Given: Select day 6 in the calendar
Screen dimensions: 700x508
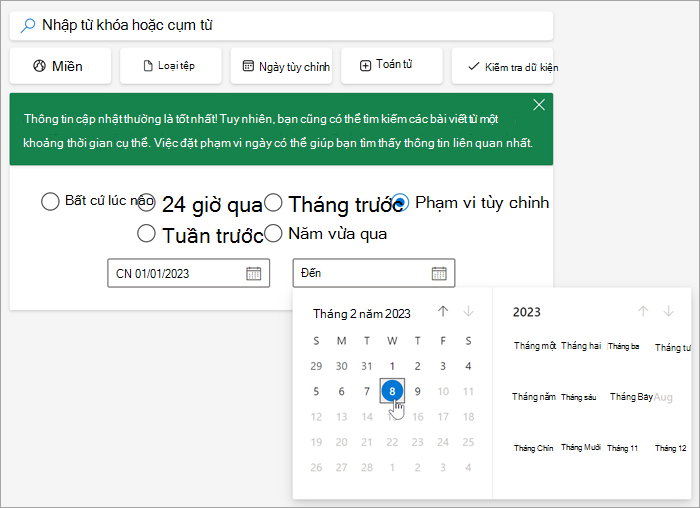Looking at the screenshot, I should (342, 391).
